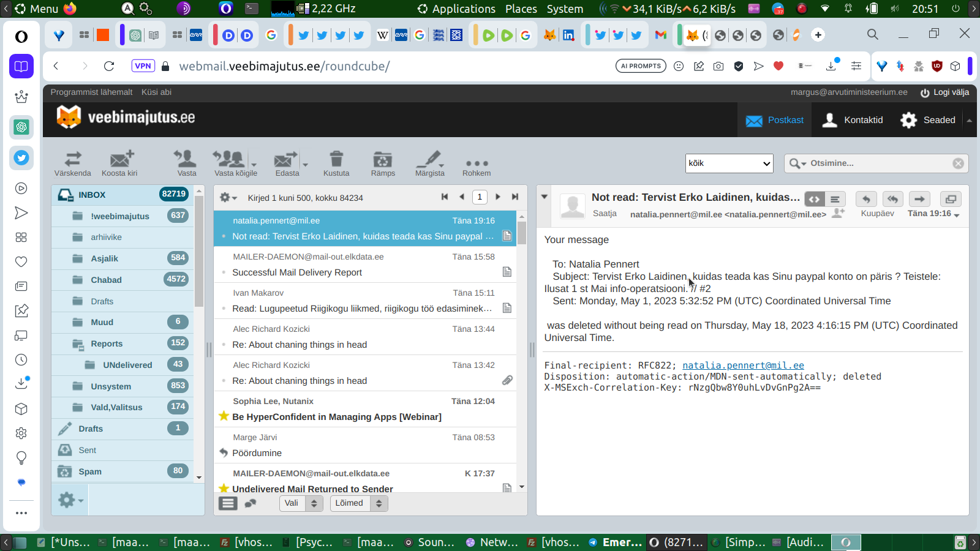Viewport: 980px width, 551px height.
Task: Delete message using Kustuta trash icon
Action: pos(336,163)
